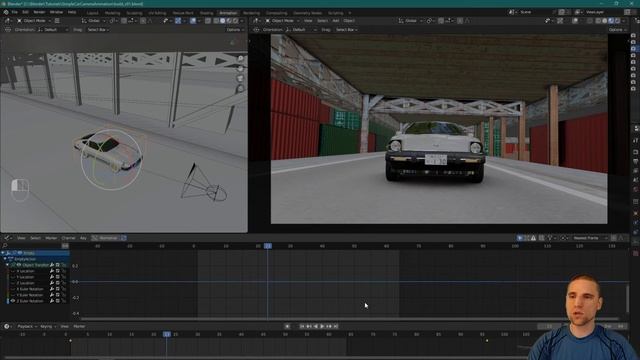Open the left viewport editor type menu
The image size is (640, 360).
(x=8, y=20)
